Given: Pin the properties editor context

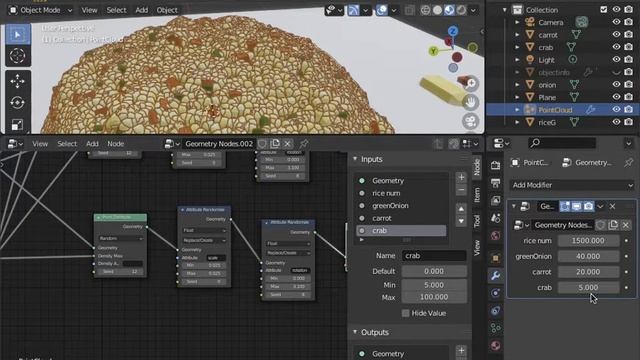Looking at the screenshot, I should [628, 162].
